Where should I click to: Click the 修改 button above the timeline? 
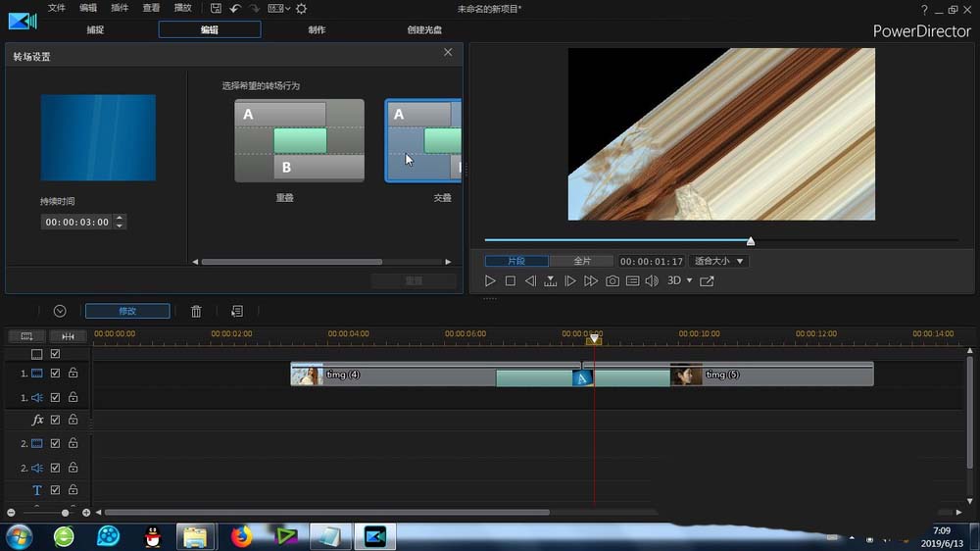click(x=127, y=311)
